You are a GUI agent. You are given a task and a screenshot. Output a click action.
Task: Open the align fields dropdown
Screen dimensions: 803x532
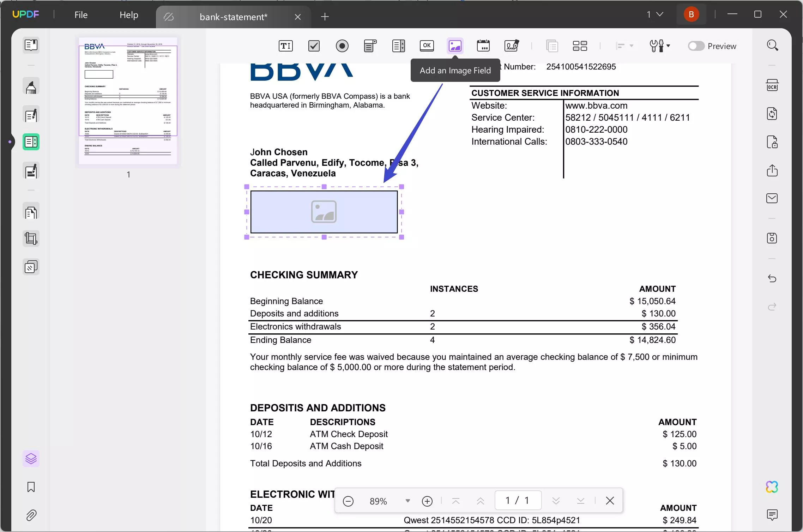(624, 46)
